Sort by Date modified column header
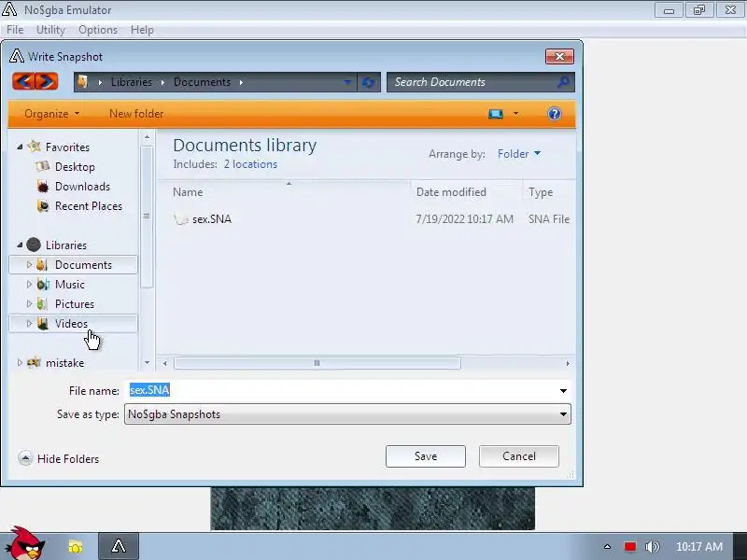 pos(466,192)
